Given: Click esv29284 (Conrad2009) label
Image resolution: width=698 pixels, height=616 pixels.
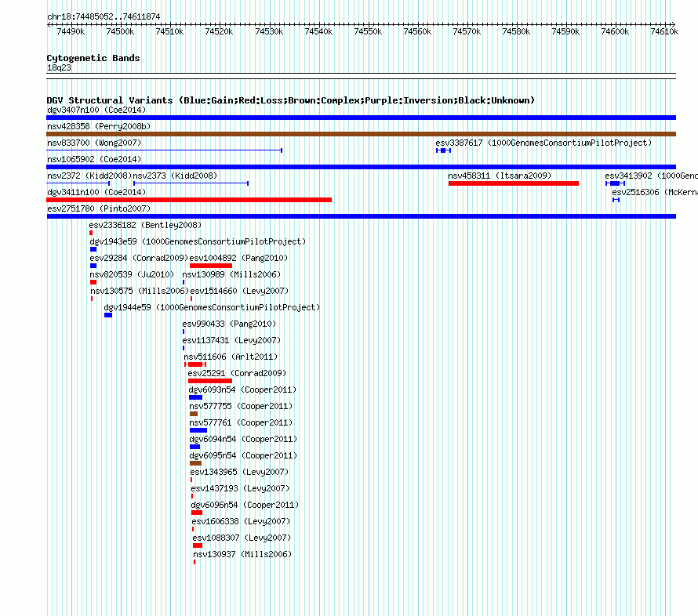Looking at the screenshot, I should point(139,258).
